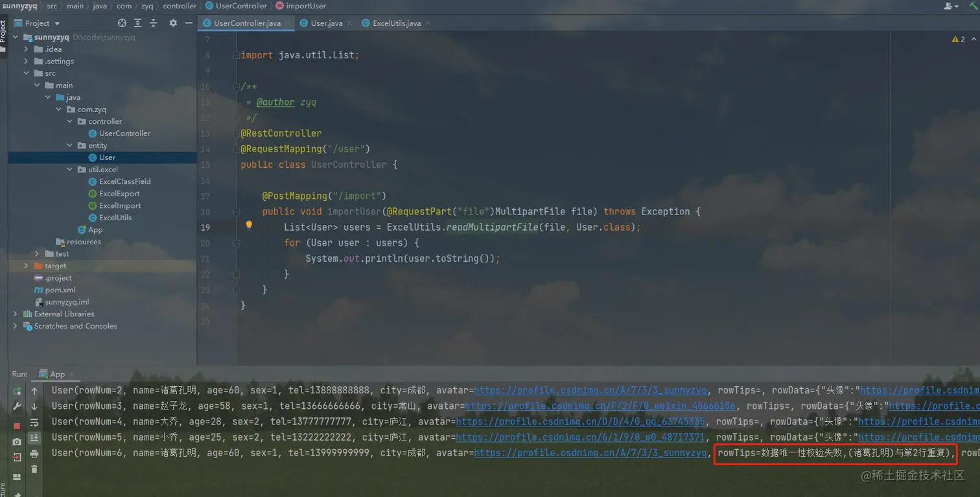Open avatar link in rowNum=2 output

pyautogui.click(x=590, y=390)
